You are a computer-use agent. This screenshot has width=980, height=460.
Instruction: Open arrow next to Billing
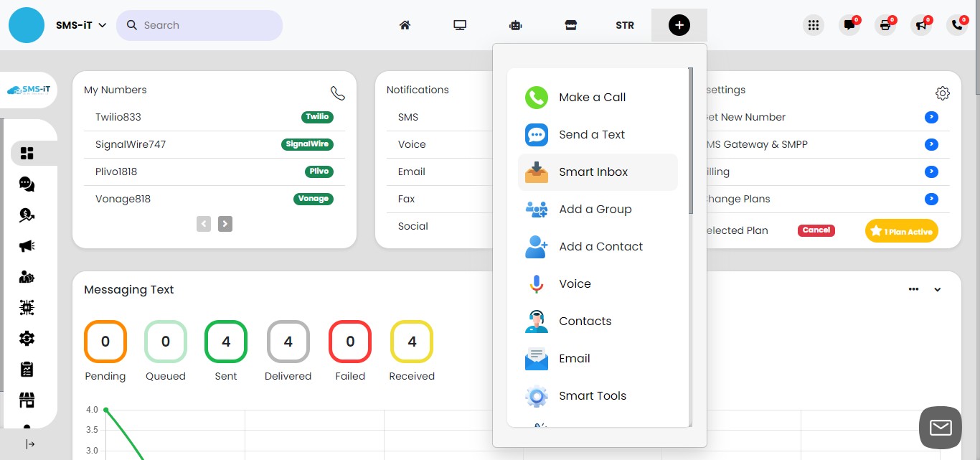point(931,172)
